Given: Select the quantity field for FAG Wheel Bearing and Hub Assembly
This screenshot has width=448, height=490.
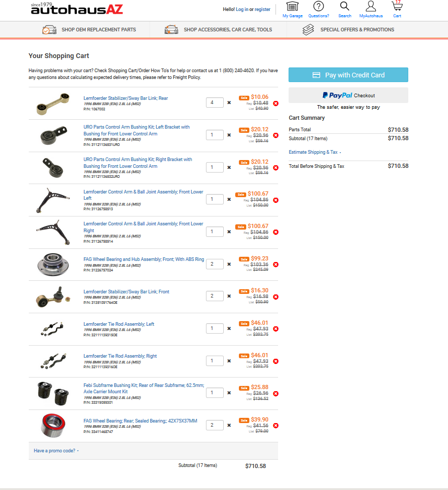Looking at the screenshot, I should pos(215,264).
